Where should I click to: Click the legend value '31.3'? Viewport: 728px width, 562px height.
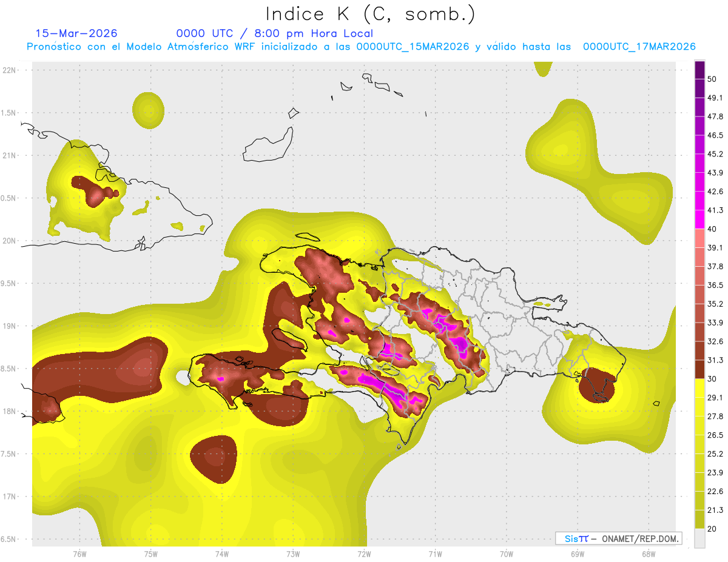(x=715, y=360)
